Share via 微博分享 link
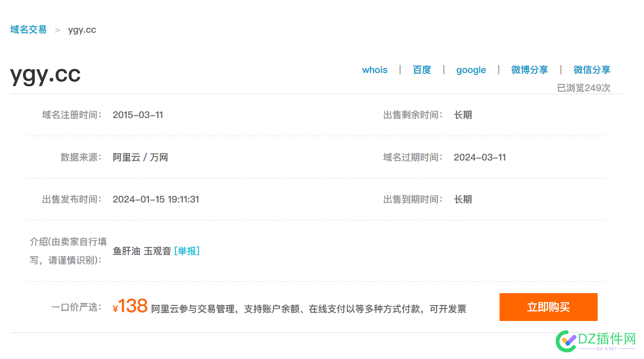 [x=530, y=70]
